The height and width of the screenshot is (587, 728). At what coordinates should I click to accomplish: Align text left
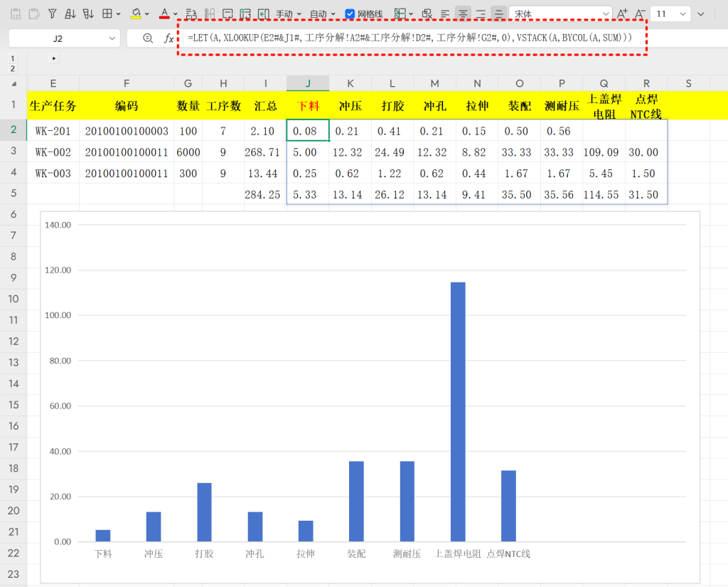click(445, 14)
